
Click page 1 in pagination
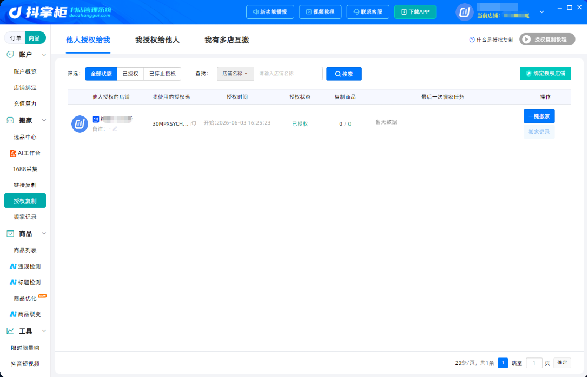(503, 363)
